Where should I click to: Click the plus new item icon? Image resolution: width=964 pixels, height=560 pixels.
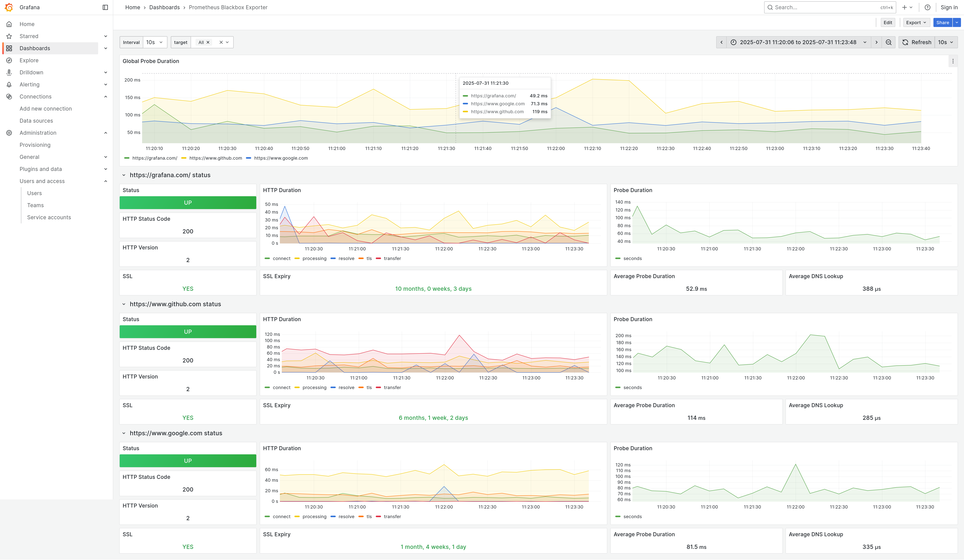904,7
